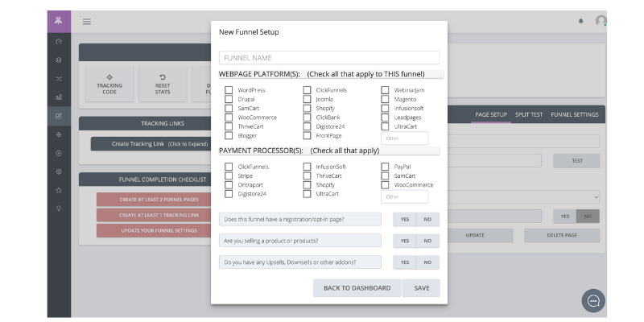
Task: Click the Update button in background
Action: pos(480,235)
